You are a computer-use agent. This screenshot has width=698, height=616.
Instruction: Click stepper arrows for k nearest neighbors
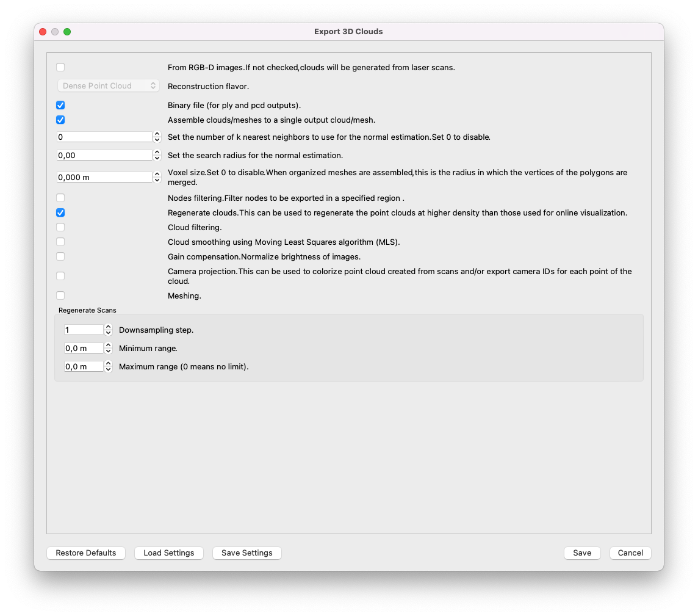point(157,137)
